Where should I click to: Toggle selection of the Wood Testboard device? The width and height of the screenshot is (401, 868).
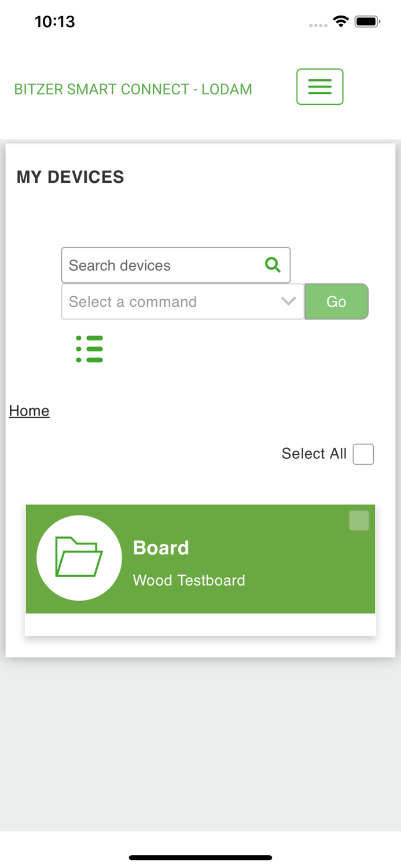(x=359, y=520)
